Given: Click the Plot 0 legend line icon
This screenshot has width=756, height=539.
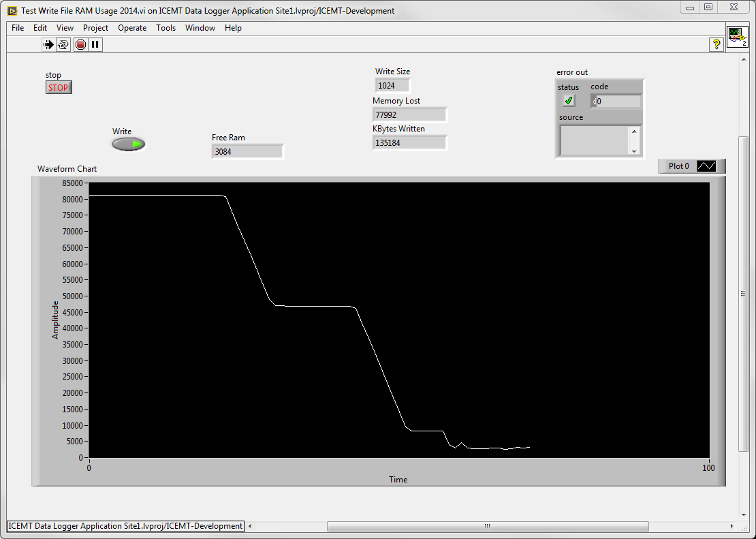Looking at the screenshot, I should [x=706, y=166].
